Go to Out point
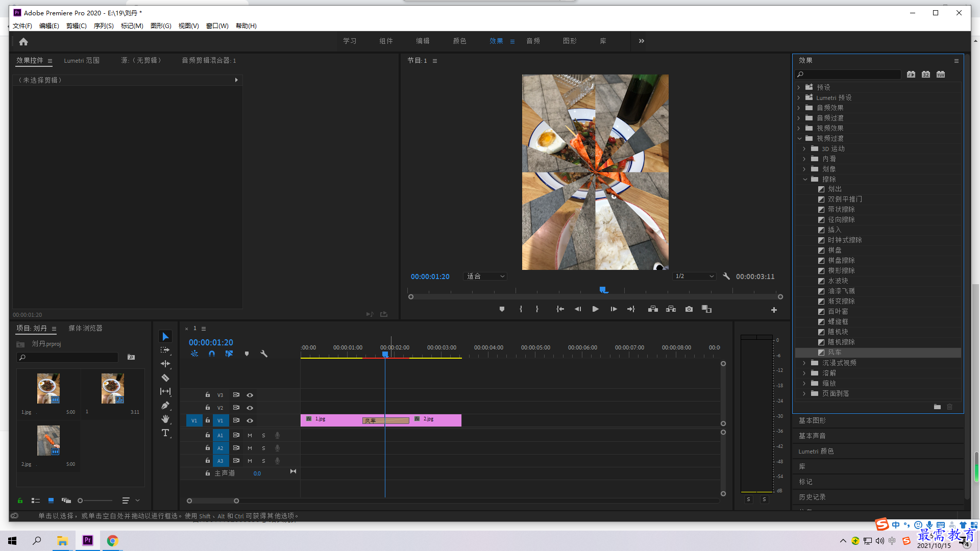Image resolution: width=980 pixels, height=551 pixels. tap(631, 309)
